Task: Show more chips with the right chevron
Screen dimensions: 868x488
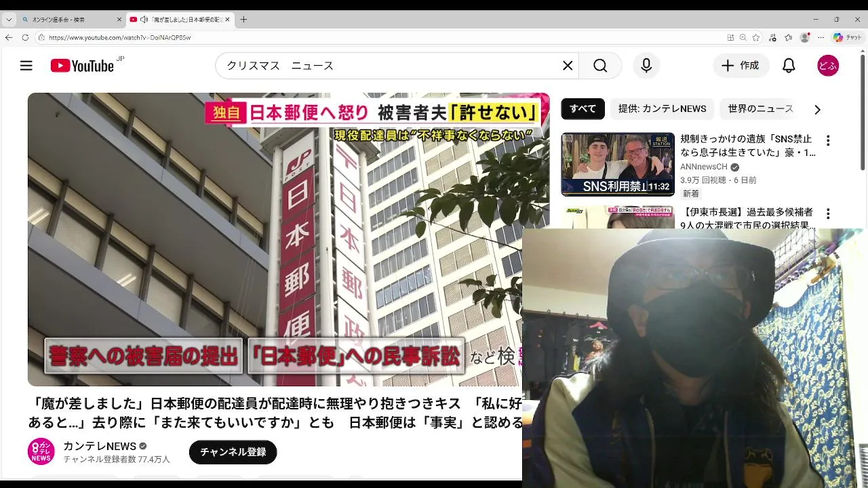Action: [817, 109]
